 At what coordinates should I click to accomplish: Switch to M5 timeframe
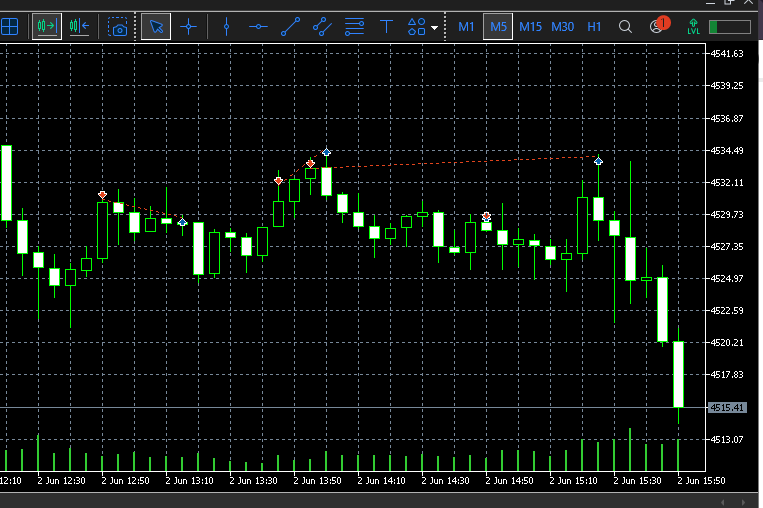point(498,27)
